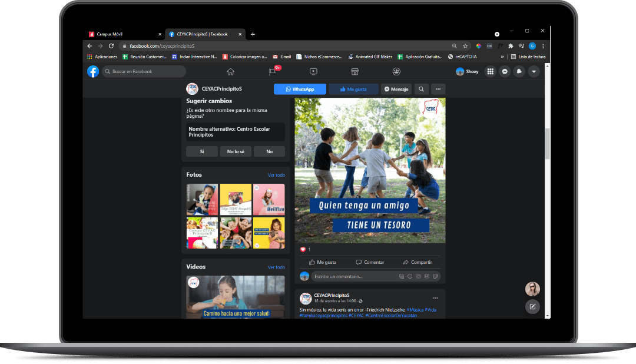This screenshot has width=636, height=364.
Task: Open the Marketplace storefront icon
Action: click(x=355, y=72)
